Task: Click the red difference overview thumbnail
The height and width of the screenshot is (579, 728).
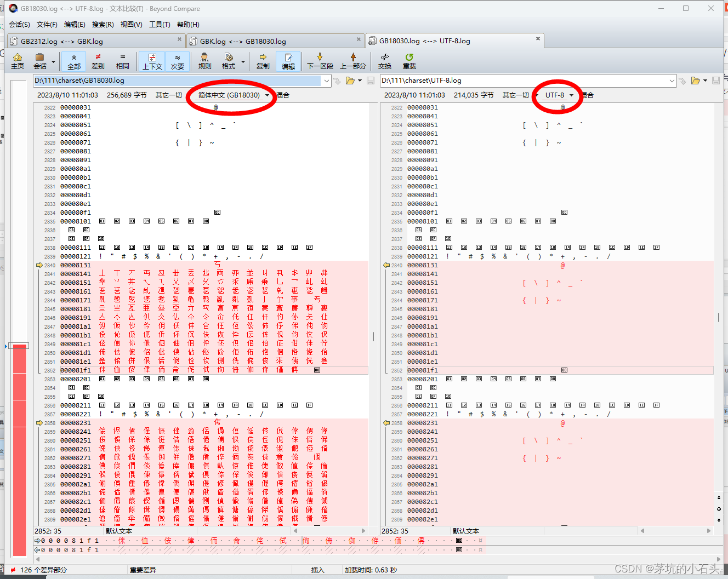Action: [x=20, y=449]
